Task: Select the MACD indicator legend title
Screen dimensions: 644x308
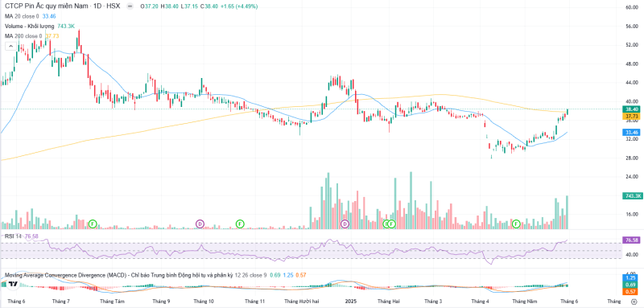Action: pyautogui.click(x=118, y=275)
